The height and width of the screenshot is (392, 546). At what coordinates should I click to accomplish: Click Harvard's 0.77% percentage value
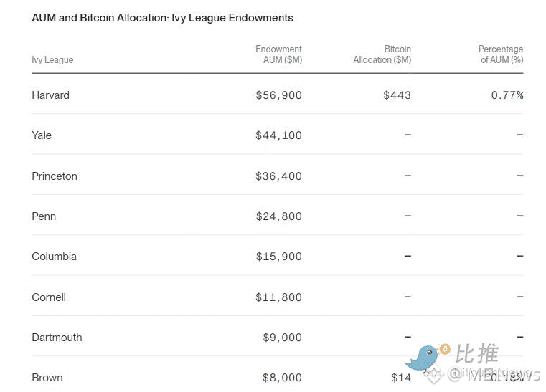click(x=507, y=95)
